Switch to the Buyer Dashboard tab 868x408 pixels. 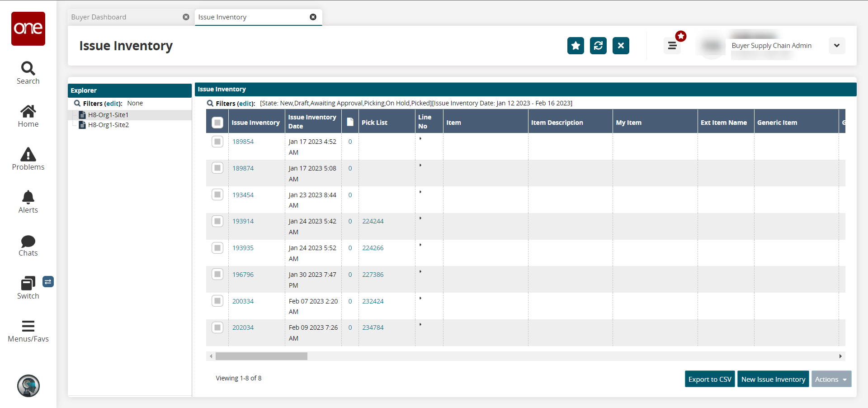[x=99, y=17]
